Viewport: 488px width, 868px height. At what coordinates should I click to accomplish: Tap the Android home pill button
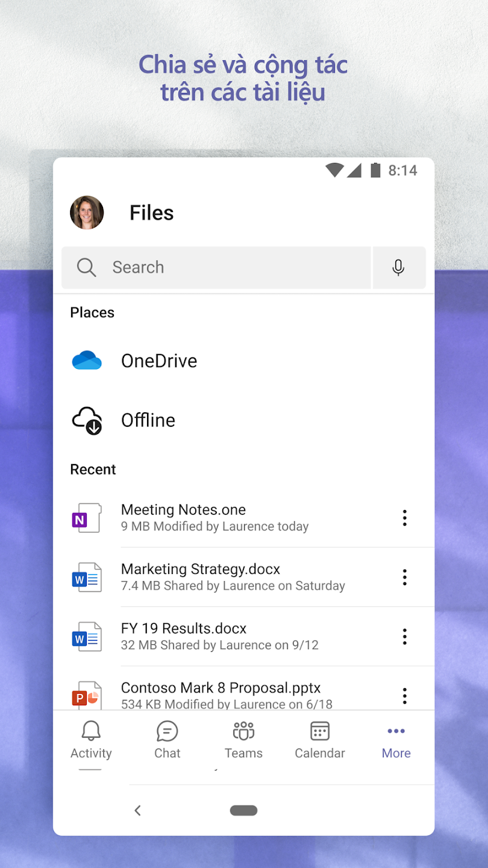click(x=243, y=811)
